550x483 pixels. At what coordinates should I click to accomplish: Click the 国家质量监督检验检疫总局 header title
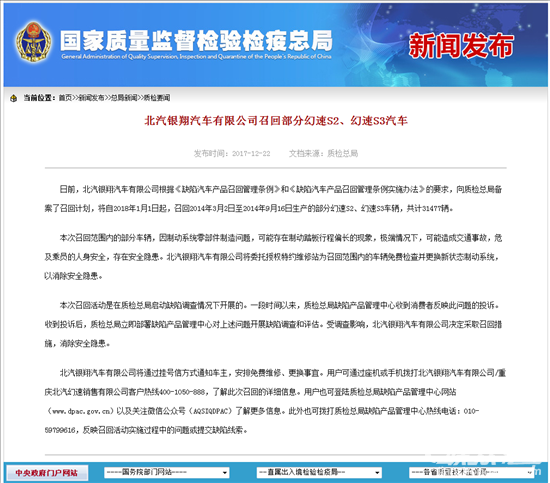coord(196,40)
